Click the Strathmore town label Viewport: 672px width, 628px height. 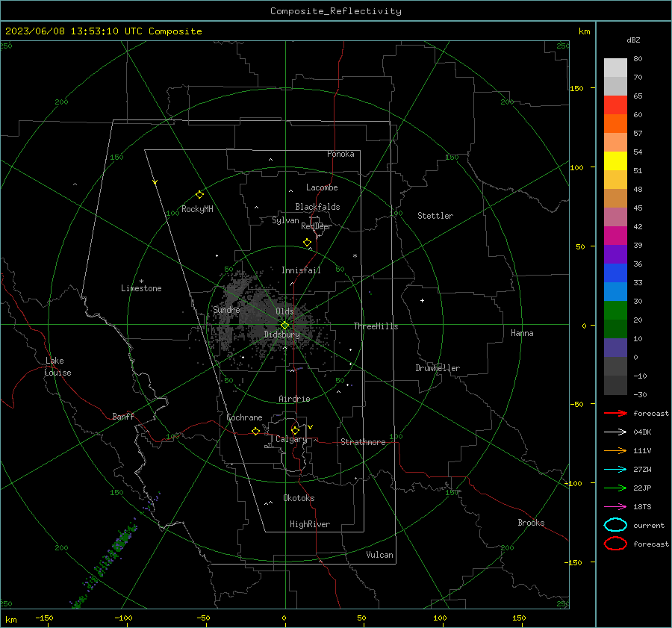pos(363,442)
